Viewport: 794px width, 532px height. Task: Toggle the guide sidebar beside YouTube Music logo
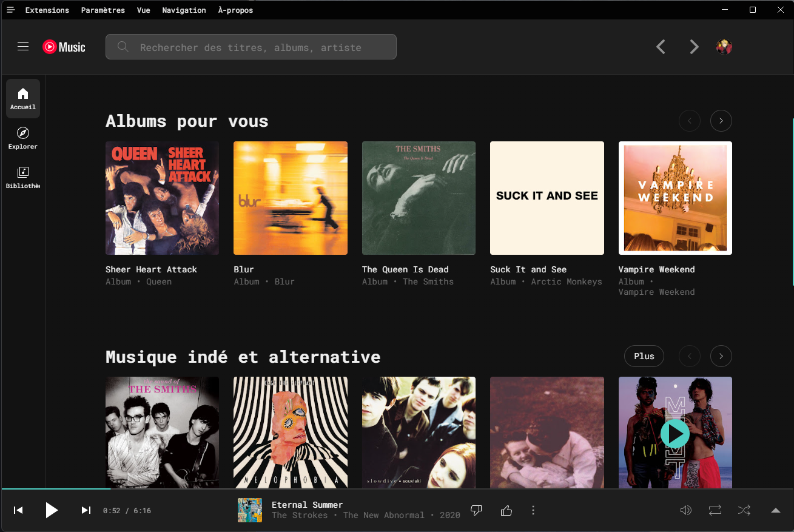[x=23, y=47]
